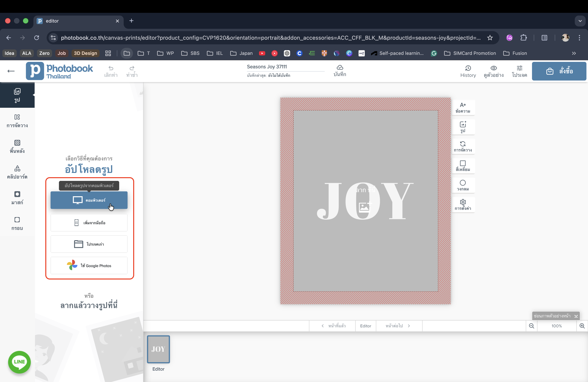The image size is (588, 382).
Task: Open the มาสก์ mask sidebar panel
Action: pyautogui.click(x=17, y=198)
